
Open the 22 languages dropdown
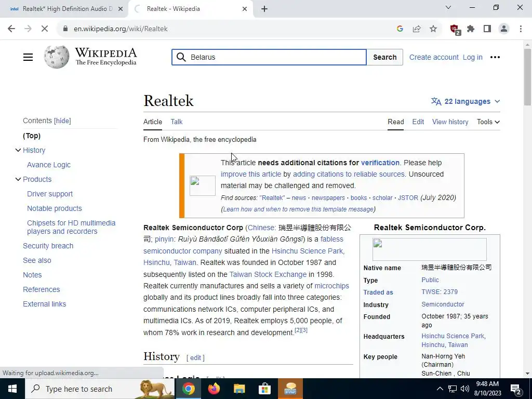coord(465,101)
